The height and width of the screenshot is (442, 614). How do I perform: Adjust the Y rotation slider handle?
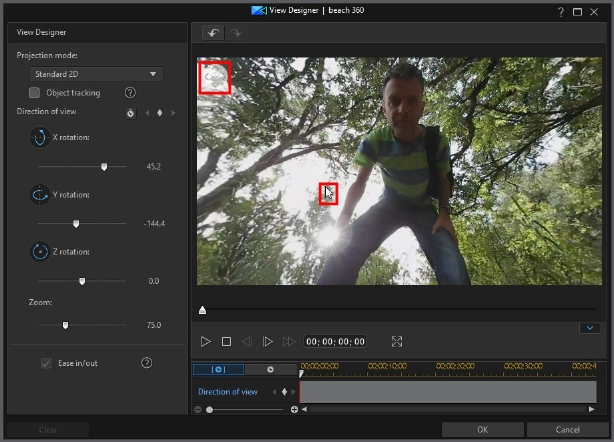point(76,224)
